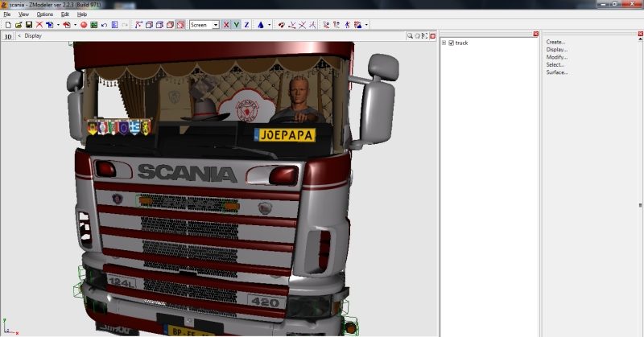This screenshot has width=644, height=337.
Task: Close the objects tree panel
Action: point(536,34)
